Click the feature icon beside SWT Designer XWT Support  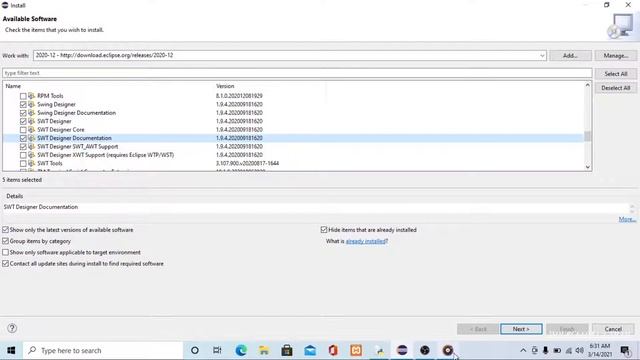tap(31, 155)
